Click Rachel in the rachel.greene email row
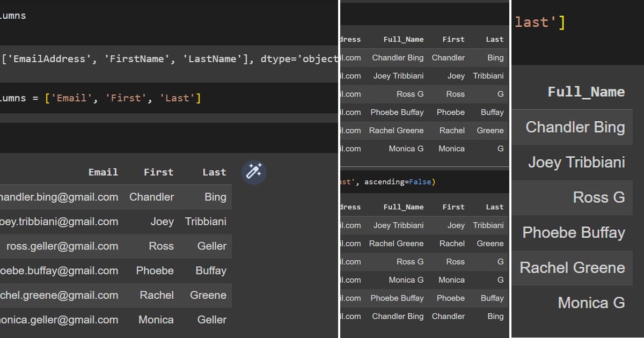The height and width of the screenshot is (338, 644). coord(157,295)
